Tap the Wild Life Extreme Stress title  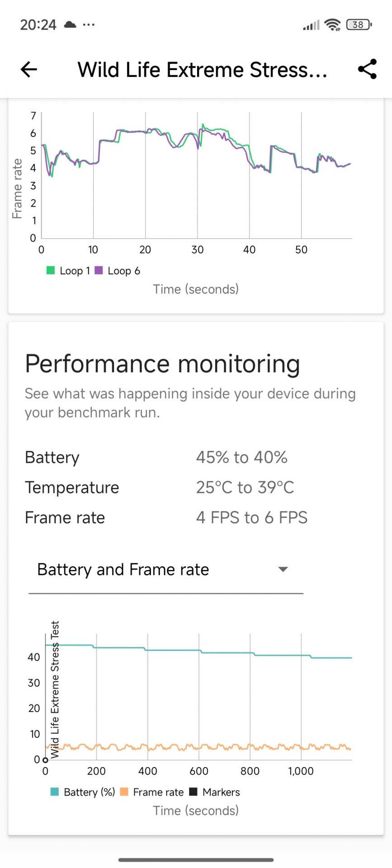click(202, 70)
